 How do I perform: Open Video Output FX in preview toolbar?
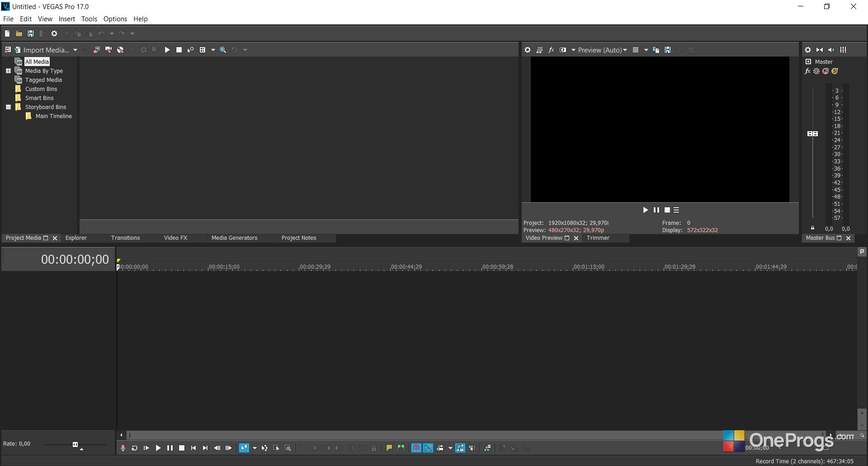551,50
